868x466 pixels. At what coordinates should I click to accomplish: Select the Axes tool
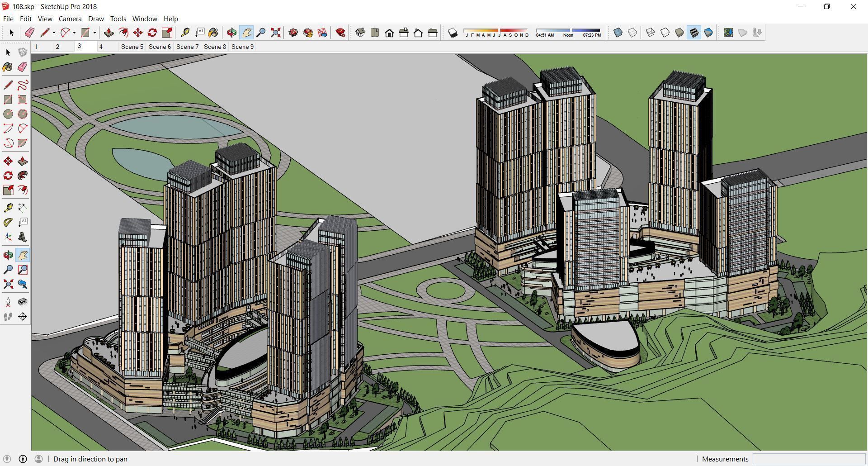[8, 237]
